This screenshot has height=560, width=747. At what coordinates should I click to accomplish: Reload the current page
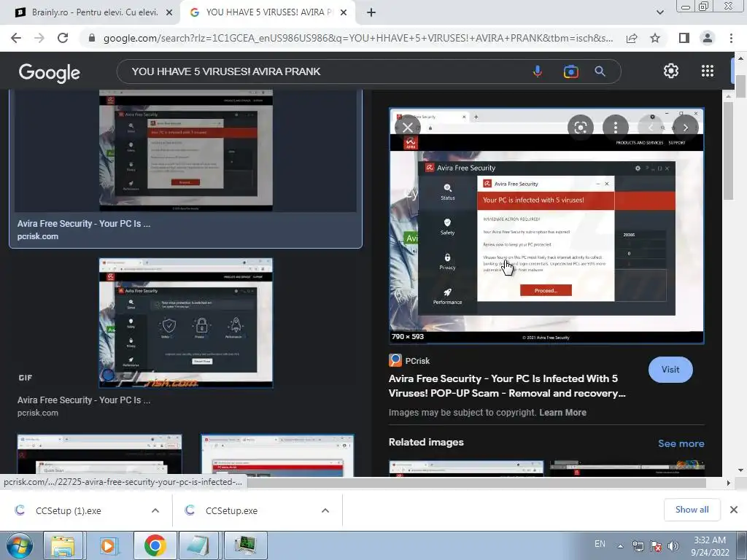coord(63,38)
